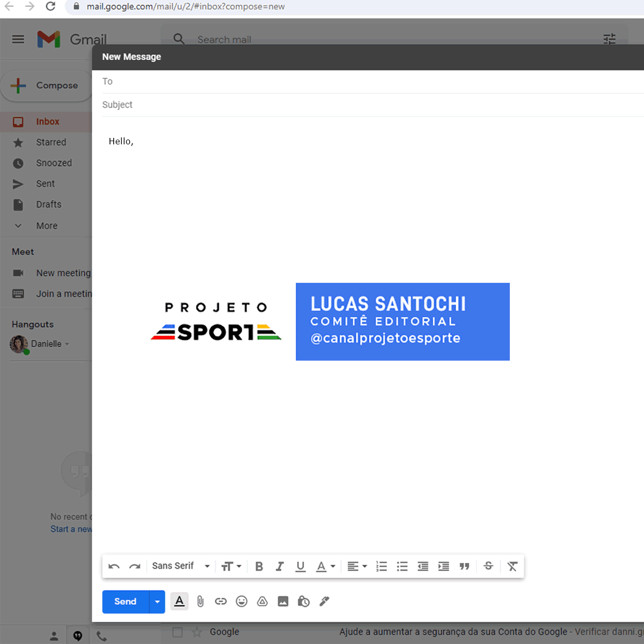The height and width of the screenshot is (644, 644).
Task: Open the Sans Serif font dropdown
Action: pos(181,566)
